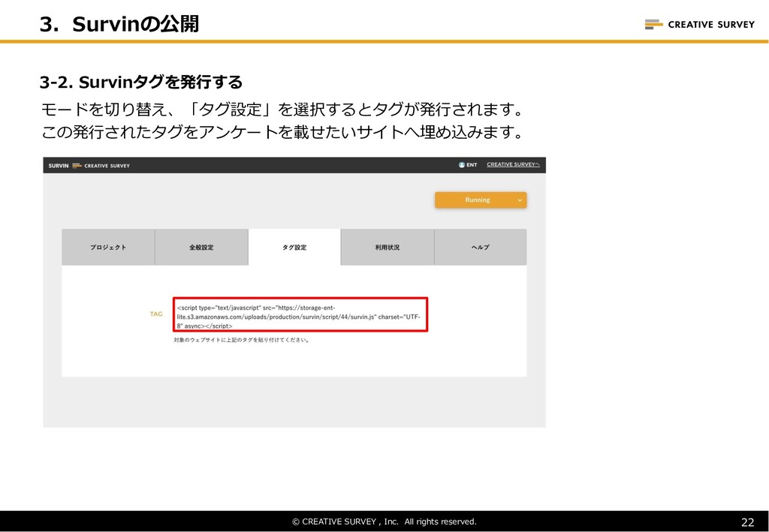Go to the ヘルプ tab

(x=481, y=248)
